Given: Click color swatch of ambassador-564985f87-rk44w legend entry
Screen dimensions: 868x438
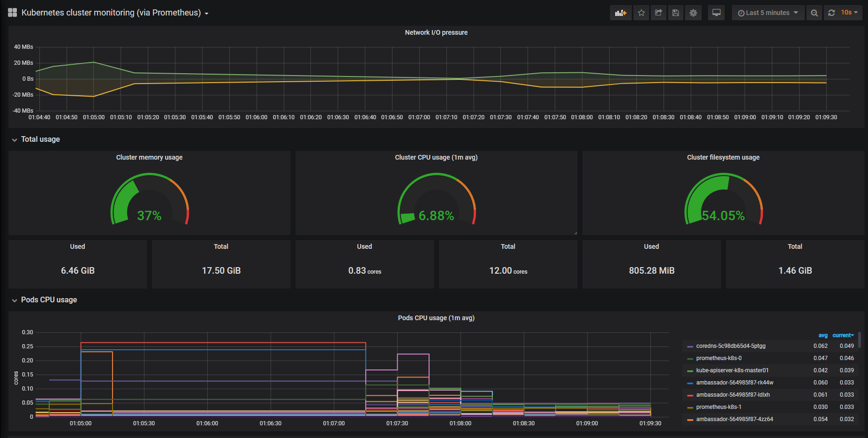Looking at the screenshot, I should coord(690,383).
